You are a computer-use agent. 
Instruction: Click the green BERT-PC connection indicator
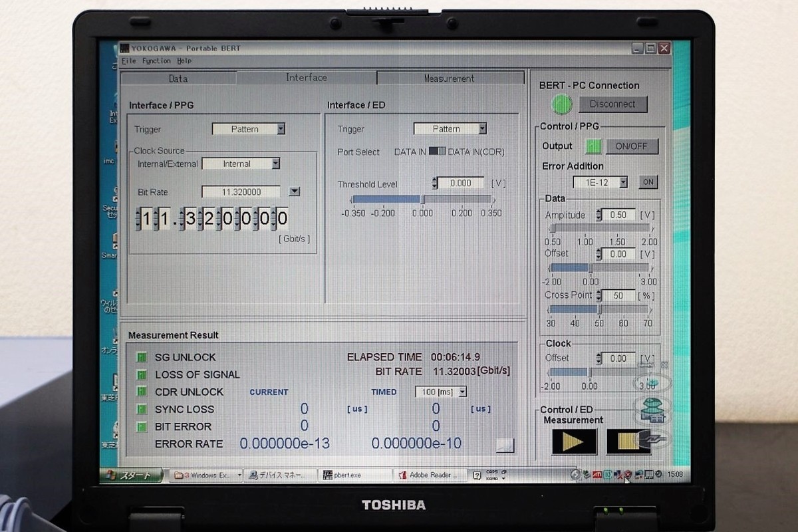click(x=562, y=104)
